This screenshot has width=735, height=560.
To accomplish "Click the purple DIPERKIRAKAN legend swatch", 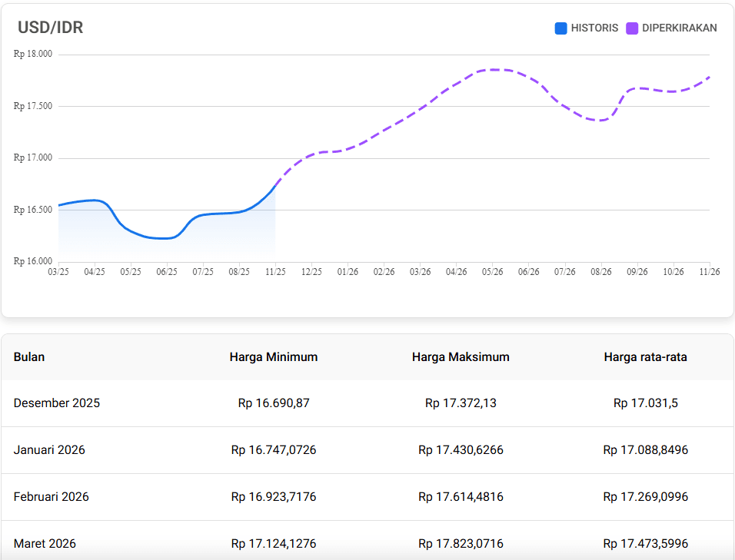I will pyautogui.click(x=632, y=28).
